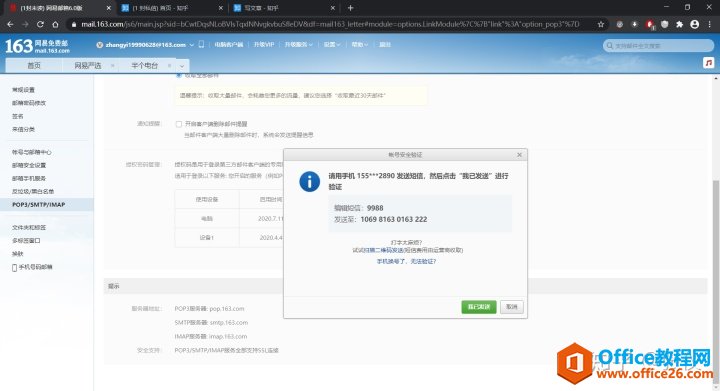The height and width of the screenshot is (391, 720).
Task: Switch to the 首页 mail tab
Action: click(x=34, y=66)
